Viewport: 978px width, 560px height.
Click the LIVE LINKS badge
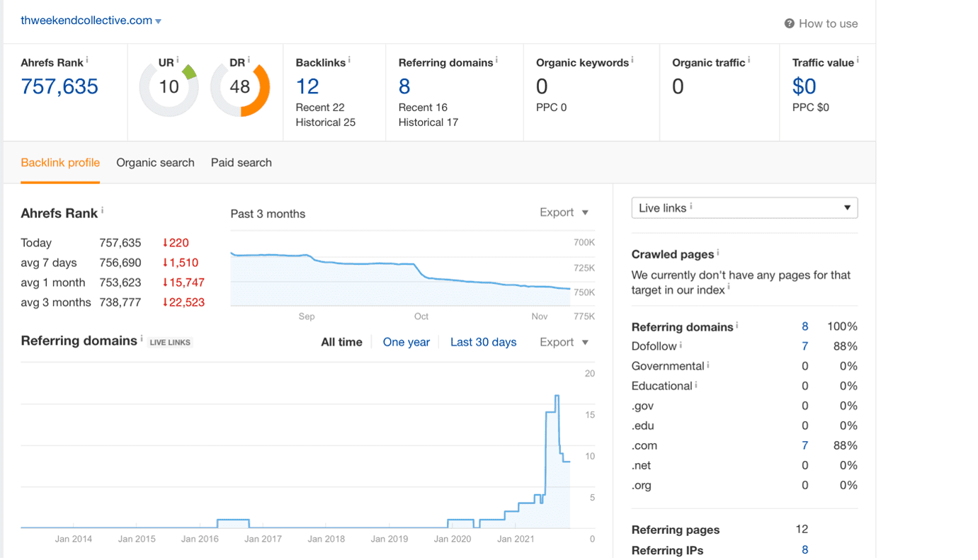pyautogui.click(x=170, y=343)
